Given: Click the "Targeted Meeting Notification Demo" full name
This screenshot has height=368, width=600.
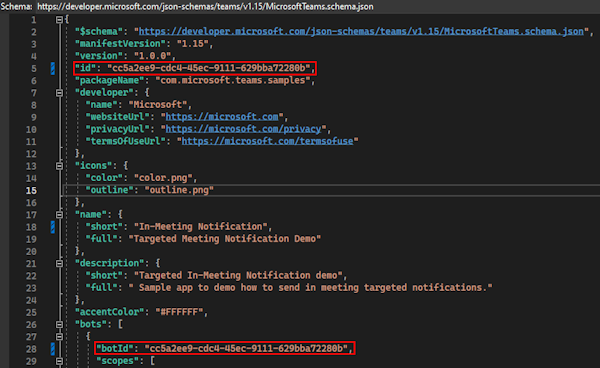Looking at the screenshot, I should (x=225, y=239).
